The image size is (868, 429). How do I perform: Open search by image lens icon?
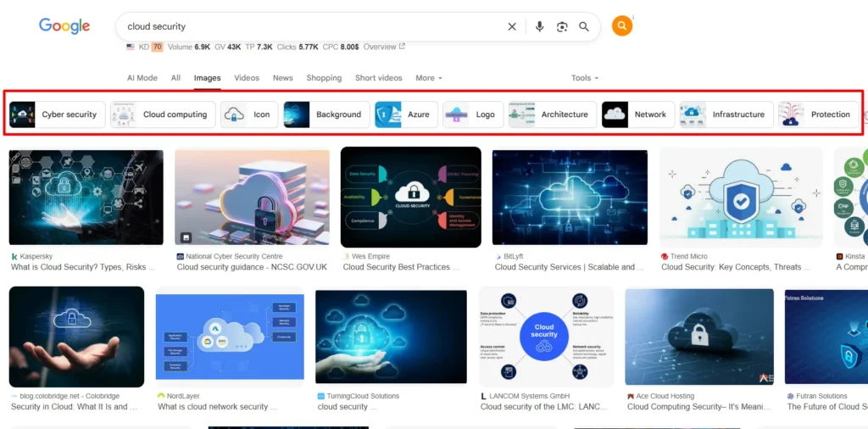[562, 26]
